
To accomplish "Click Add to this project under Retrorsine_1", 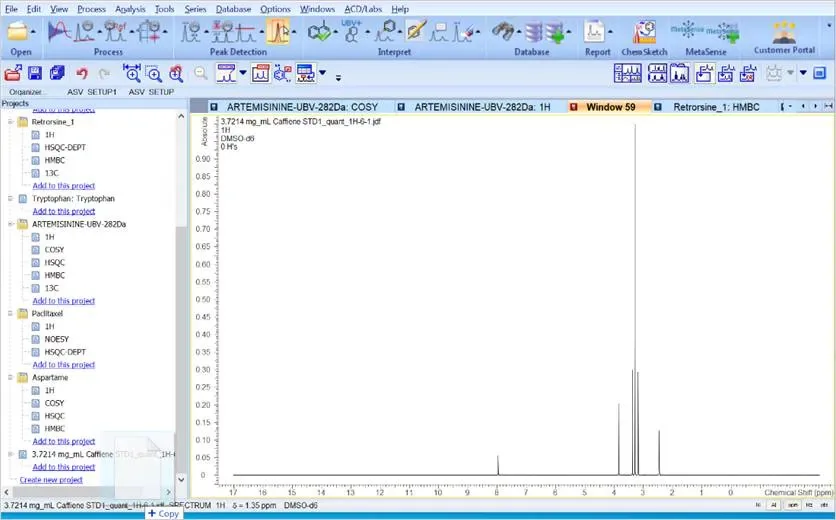I will (63, 186).
